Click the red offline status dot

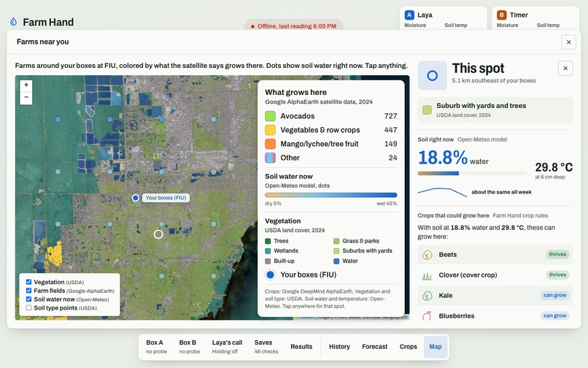click(252, 26)
